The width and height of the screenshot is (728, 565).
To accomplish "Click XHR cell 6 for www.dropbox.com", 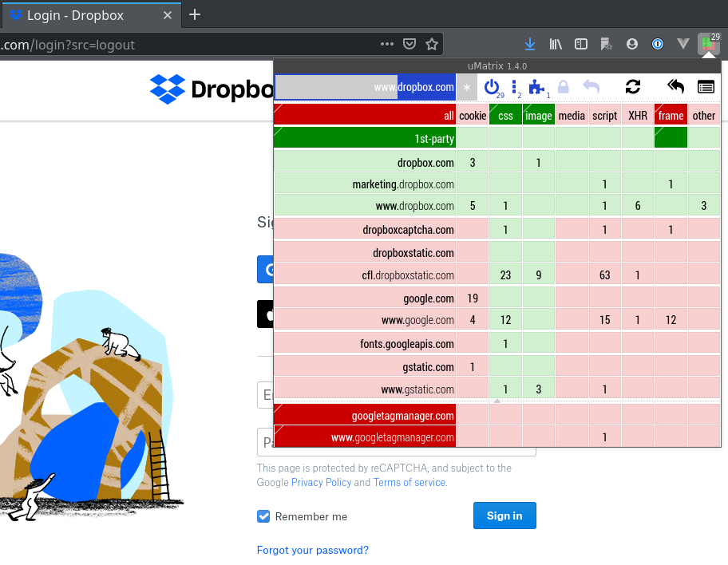I will [638, 206].
